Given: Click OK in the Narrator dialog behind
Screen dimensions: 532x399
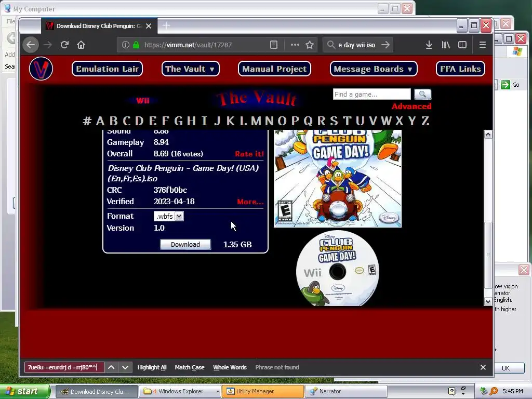Looking at the screenshot, I should click(x=508, y=368).
